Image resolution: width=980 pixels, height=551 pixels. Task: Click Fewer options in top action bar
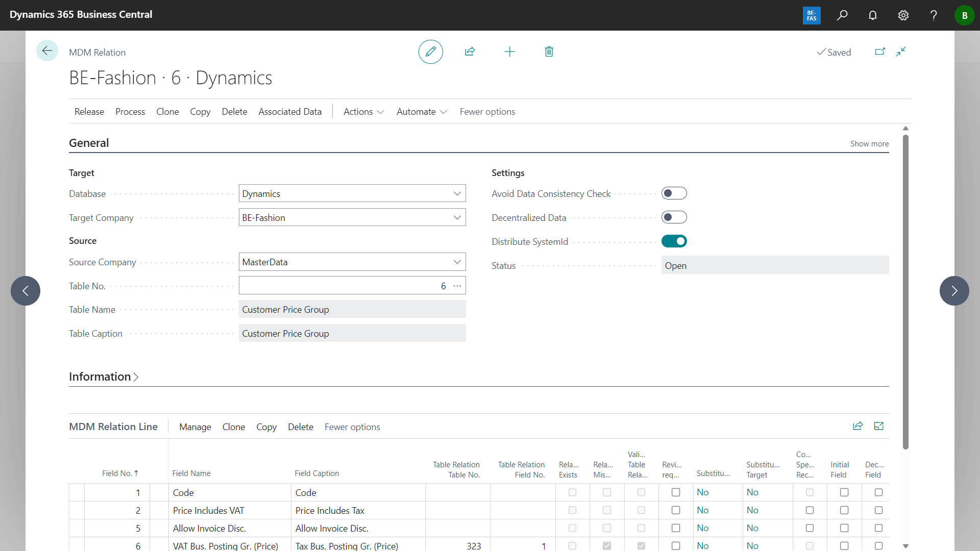pyautogui.click(x=487, y=112)
